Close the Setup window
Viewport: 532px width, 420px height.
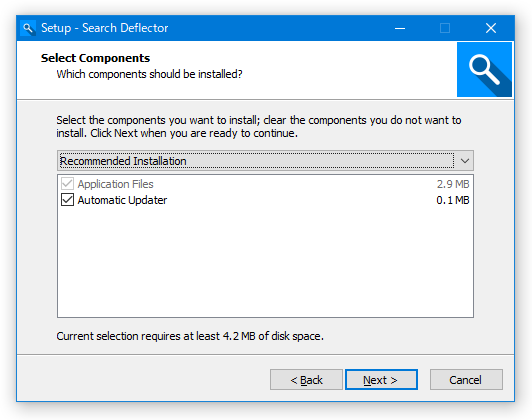[491, 28]
